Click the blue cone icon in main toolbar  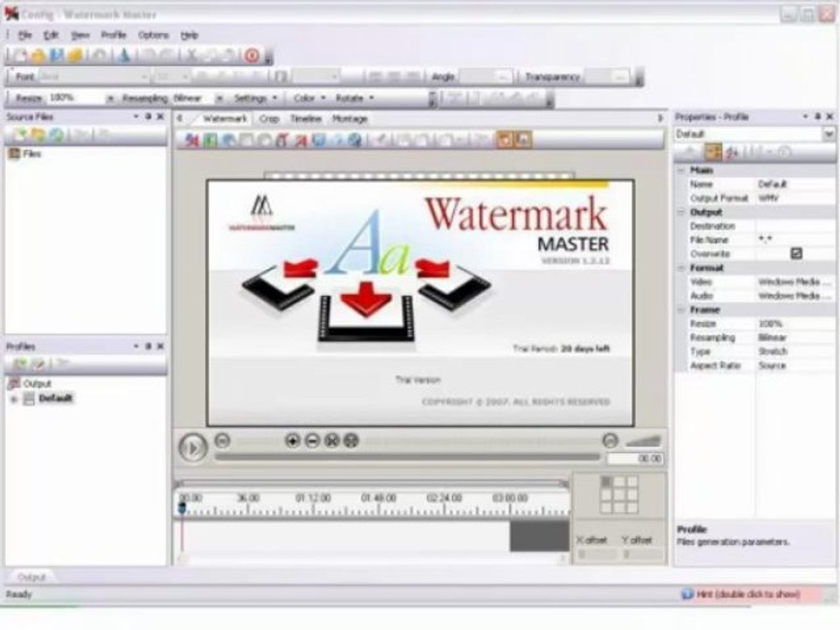124,56
